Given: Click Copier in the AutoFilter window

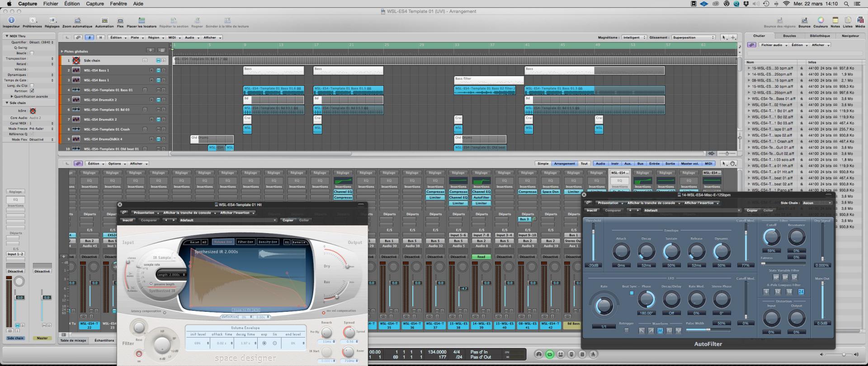Looking at the screenshot, I should click(x=752, y=210).
